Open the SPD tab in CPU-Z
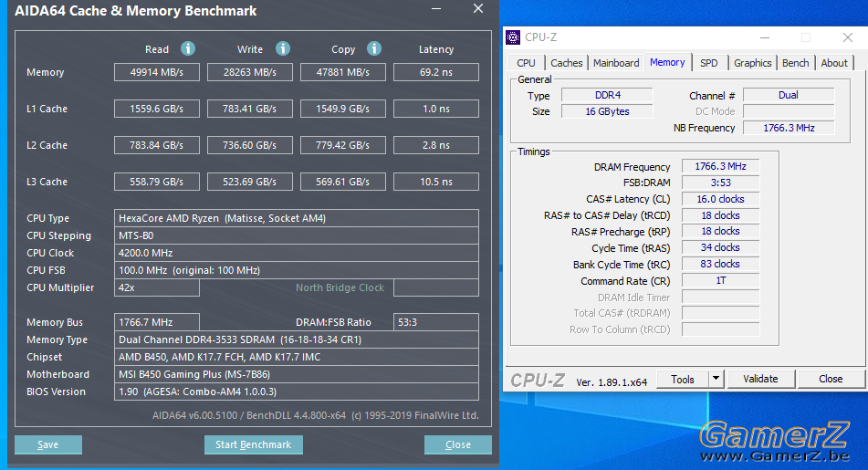Viewport: 868px width, 470px height. (708, 63)
